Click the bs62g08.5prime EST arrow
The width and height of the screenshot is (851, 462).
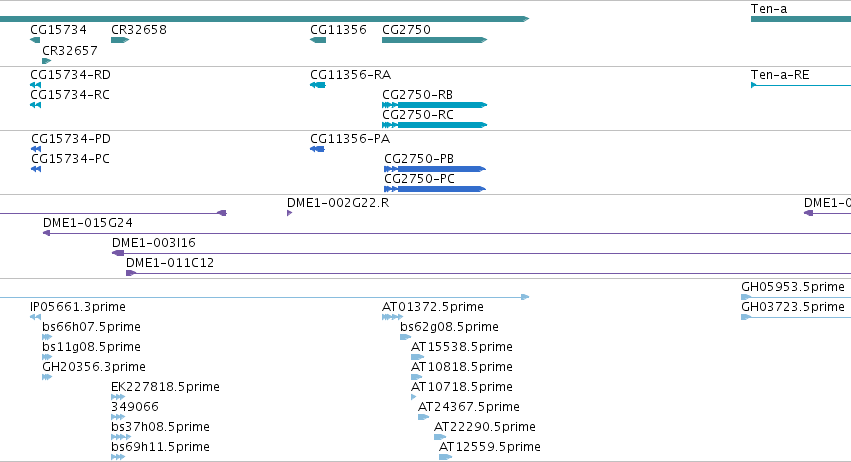[x=405, y=337]
